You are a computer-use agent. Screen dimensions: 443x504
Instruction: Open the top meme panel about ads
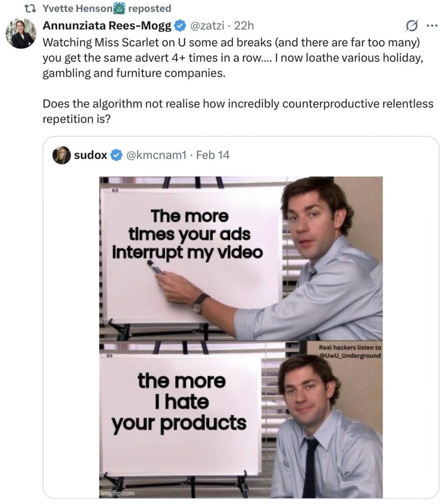(241, 258)
